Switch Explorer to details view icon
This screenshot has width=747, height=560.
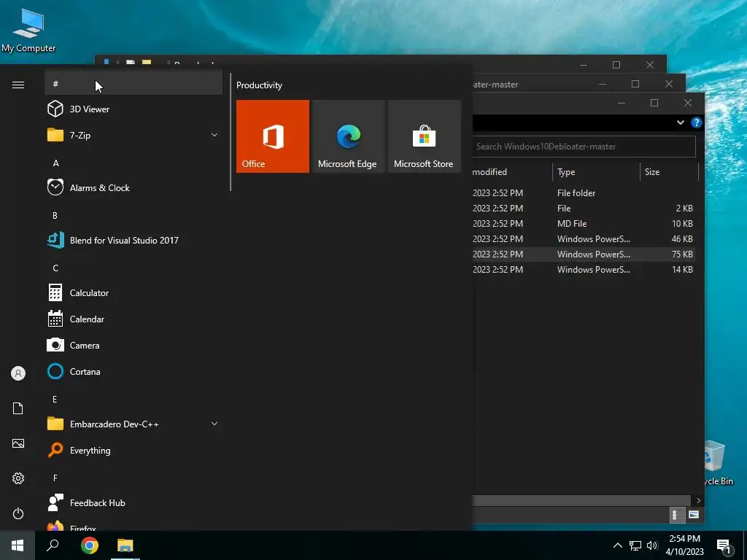pos(676,514)
